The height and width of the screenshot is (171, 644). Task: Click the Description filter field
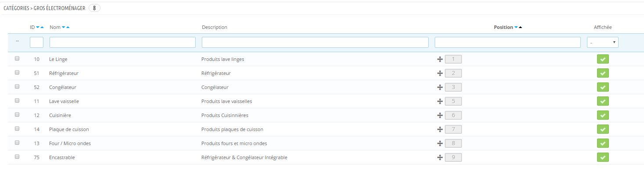click(x=315, y=42)
